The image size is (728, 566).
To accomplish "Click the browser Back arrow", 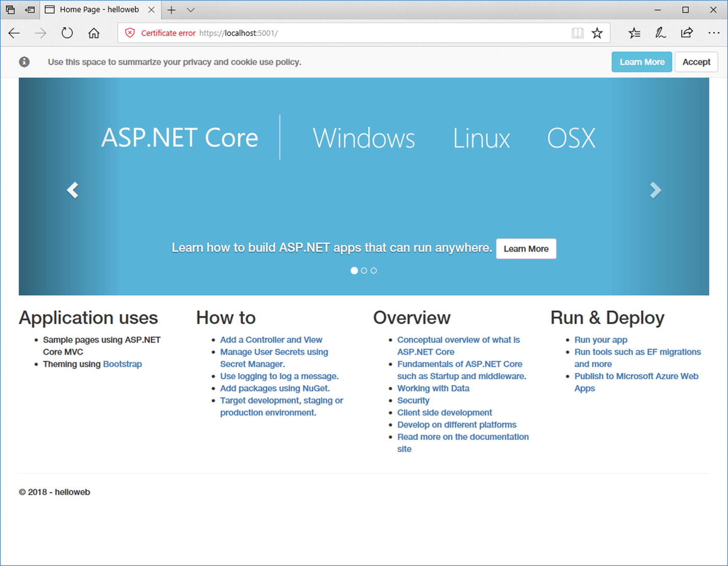I will [x=14, y=33].
